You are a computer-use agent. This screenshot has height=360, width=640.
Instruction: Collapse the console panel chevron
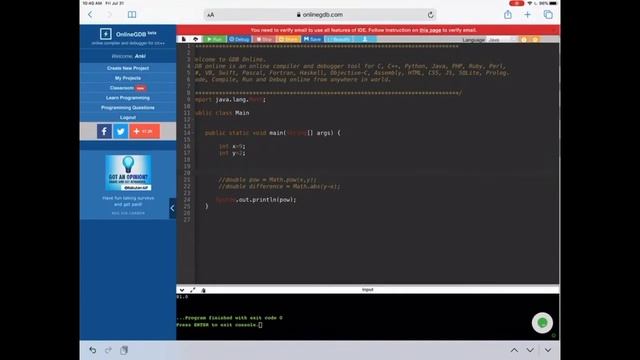182,290
